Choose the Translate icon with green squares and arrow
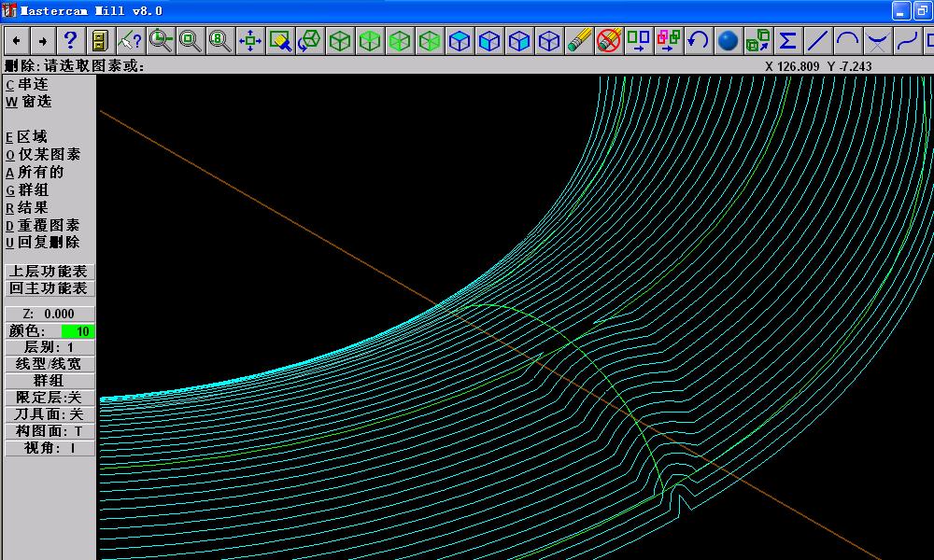This screenshot has height=560, width=934. click(x=639, y=40)
